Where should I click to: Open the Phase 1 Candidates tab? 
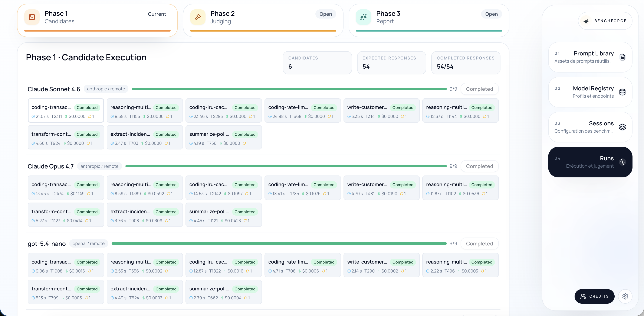point(97,20)
